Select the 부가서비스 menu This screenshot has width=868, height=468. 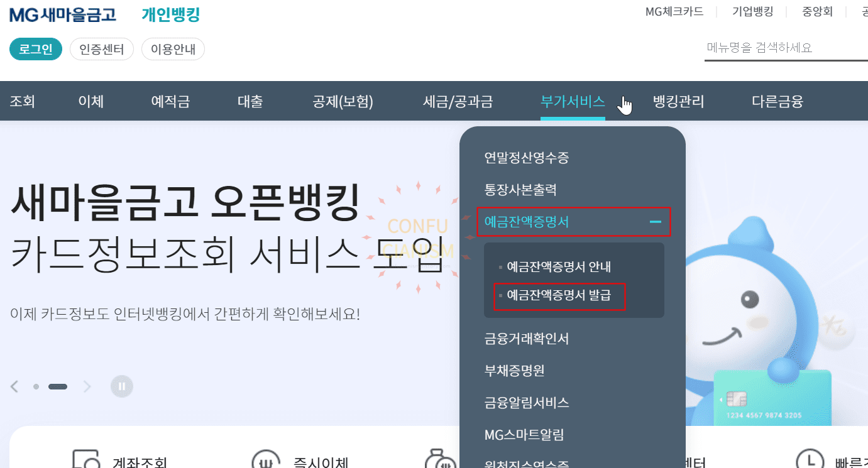coord(573,101)
